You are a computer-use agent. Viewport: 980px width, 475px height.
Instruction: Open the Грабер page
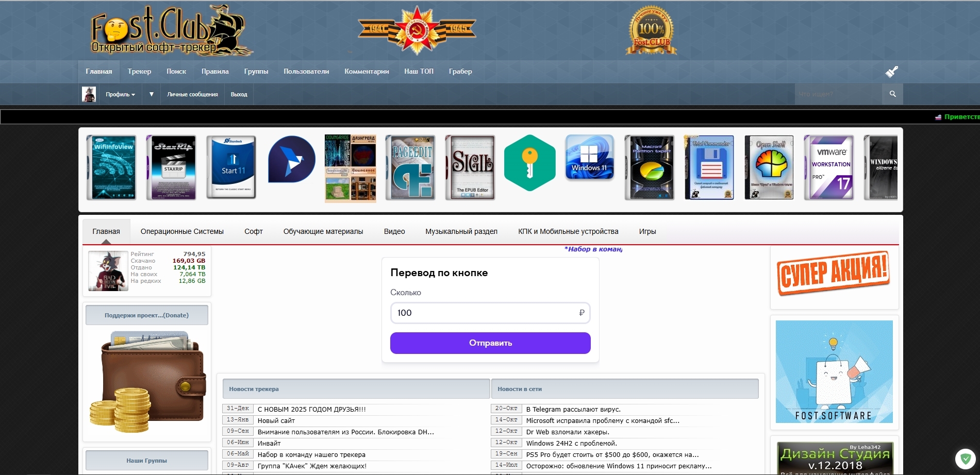(460, 72)
